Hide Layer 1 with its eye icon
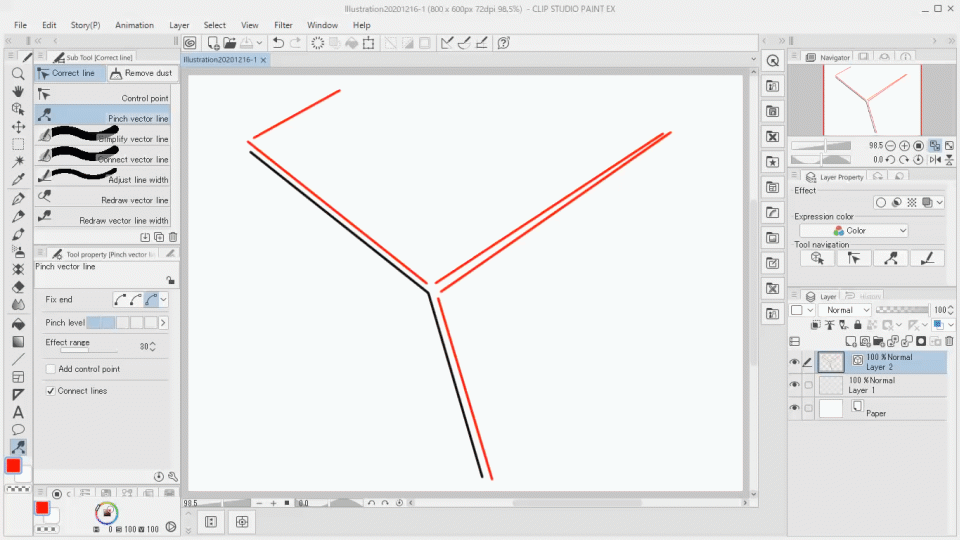The width and height of the screenshot is (960, 540). pyautogui.click(x=794, y=384)
